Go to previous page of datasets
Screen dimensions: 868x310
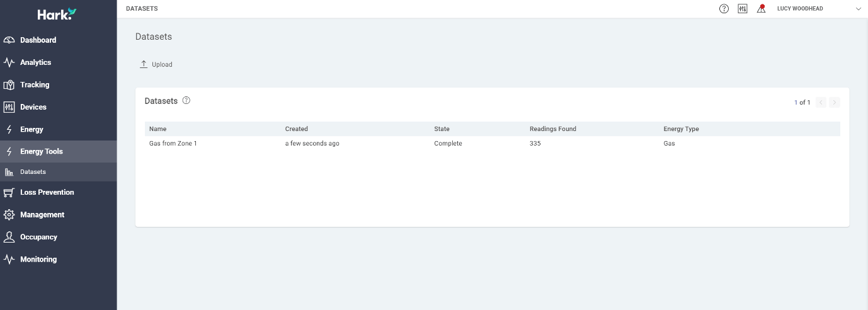821,102
